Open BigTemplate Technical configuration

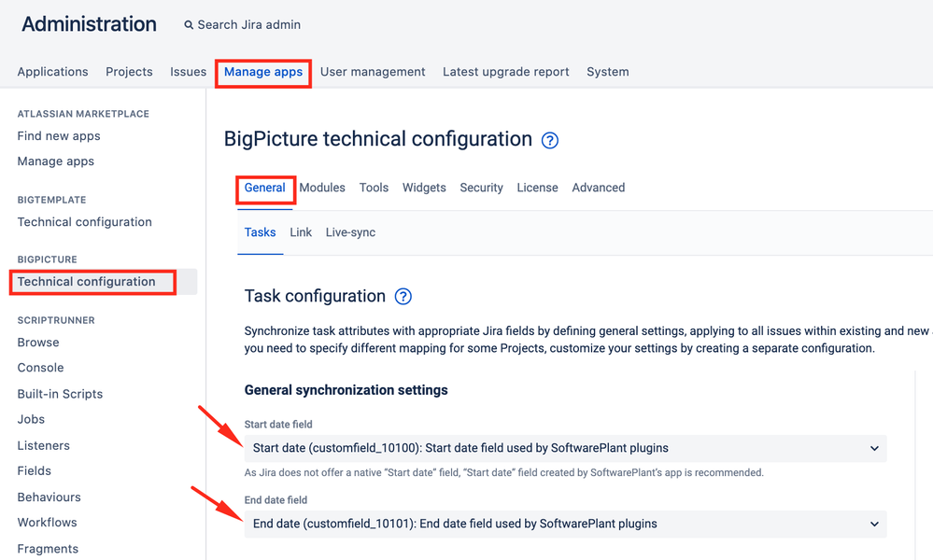click(x=84, y=222)
